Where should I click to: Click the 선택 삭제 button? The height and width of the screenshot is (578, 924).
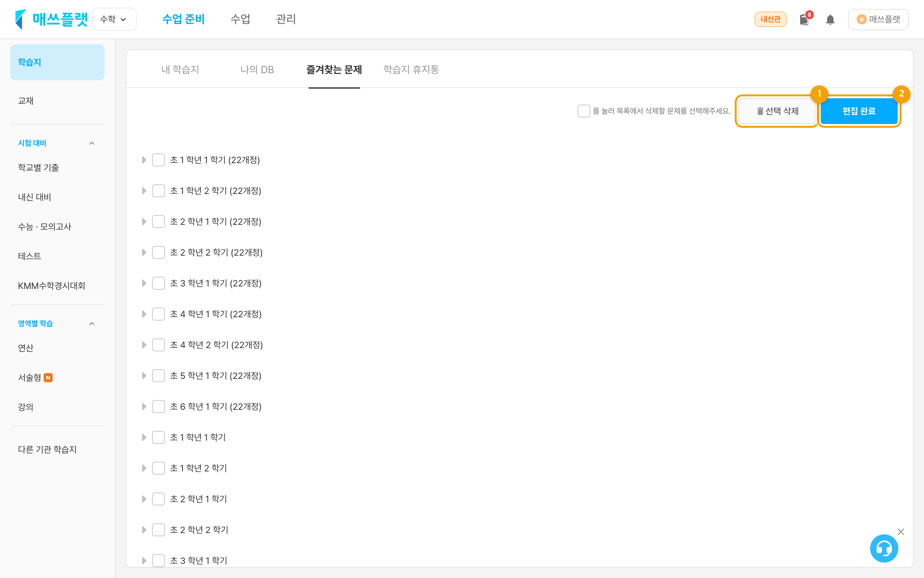click(x=777, y=111)
